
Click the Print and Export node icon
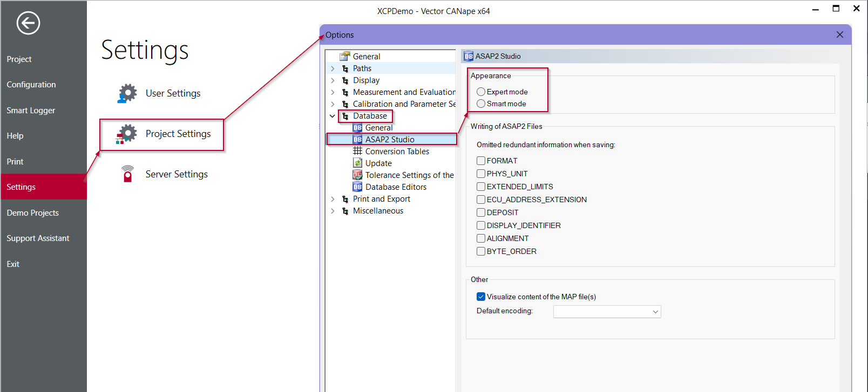[x=345, y=199]
